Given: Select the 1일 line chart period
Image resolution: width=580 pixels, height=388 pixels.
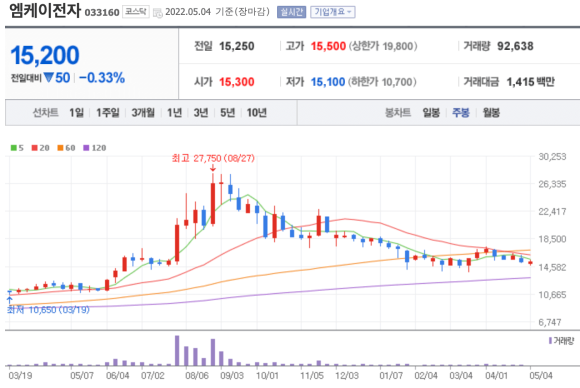Looking at the screenshot, I should click(76, 112).
